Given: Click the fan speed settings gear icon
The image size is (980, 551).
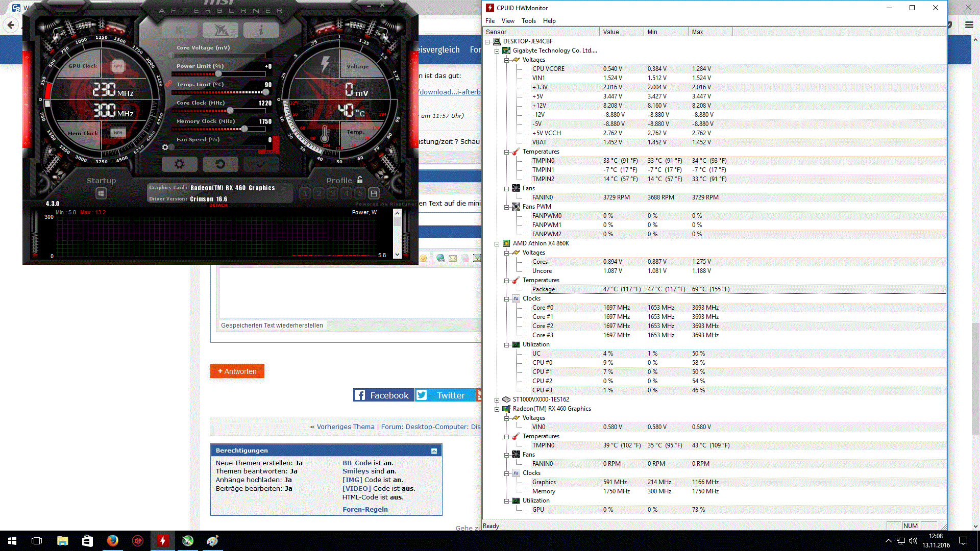Looking at the screenshot, I should [x=165, y=147].
